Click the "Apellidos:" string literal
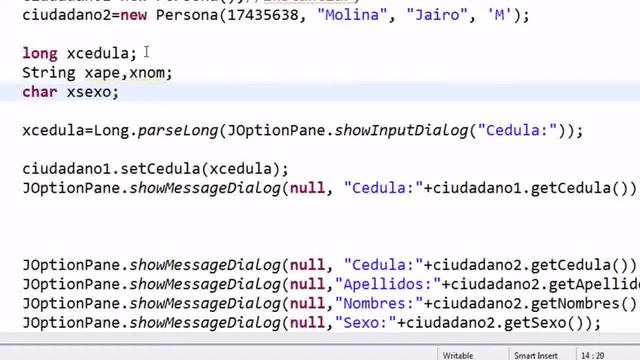The height and width of the screenshot is (360, 640). (388, 284)
